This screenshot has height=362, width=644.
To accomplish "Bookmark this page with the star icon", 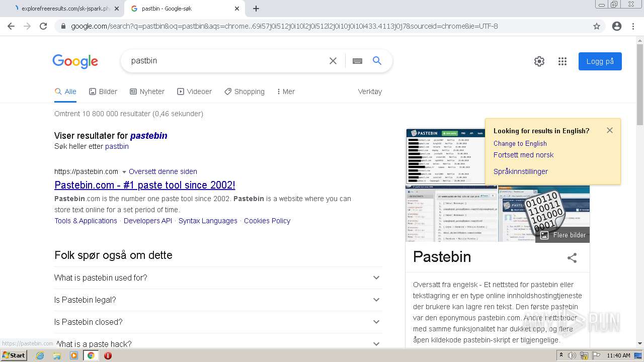I will tap(597, 26).
